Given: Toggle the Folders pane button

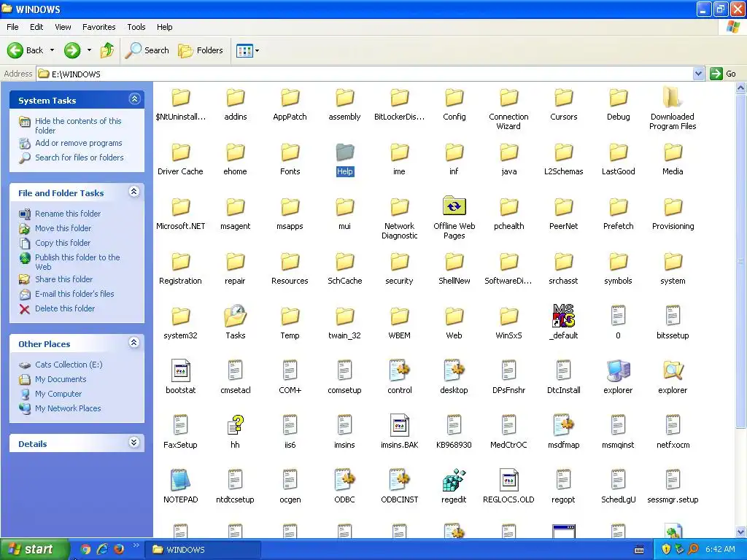Looking at the screenshot, I should (200, 50).
